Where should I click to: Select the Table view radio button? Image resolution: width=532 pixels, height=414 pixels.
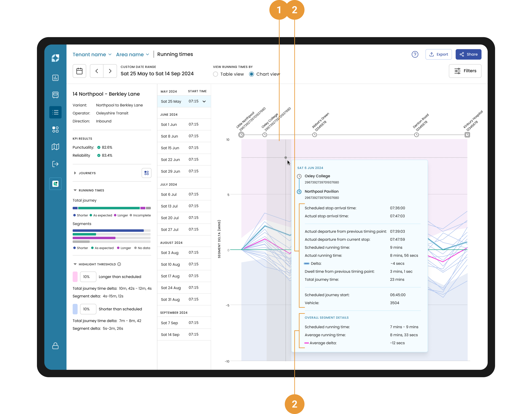pos(216,74)
